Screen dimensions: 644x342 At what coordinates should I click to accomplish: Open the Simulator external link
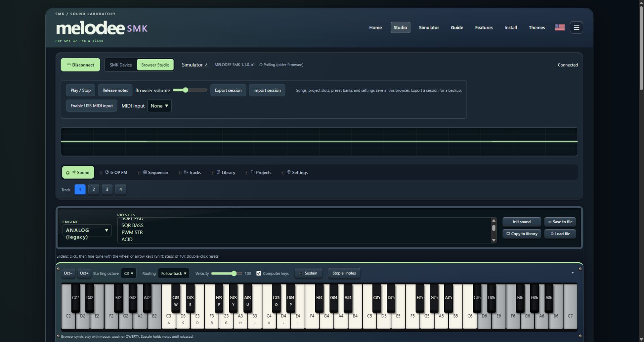tap(194, 65)
